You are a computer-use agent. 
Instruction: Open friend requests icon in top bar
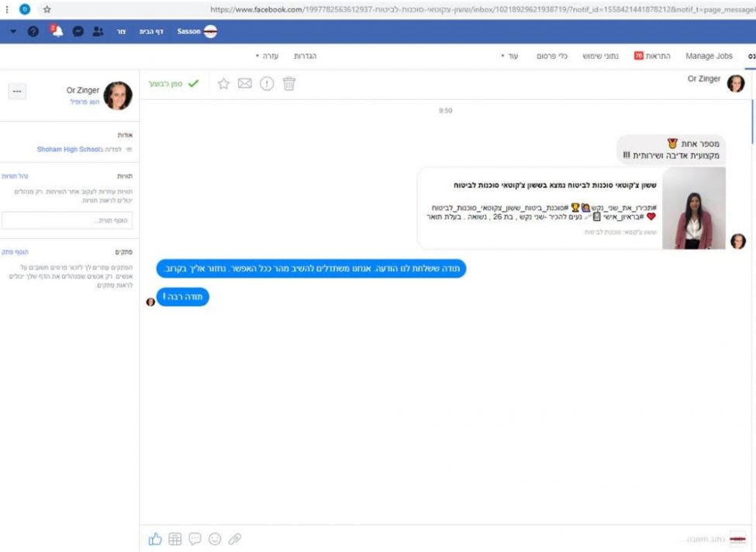pos(98,32)
